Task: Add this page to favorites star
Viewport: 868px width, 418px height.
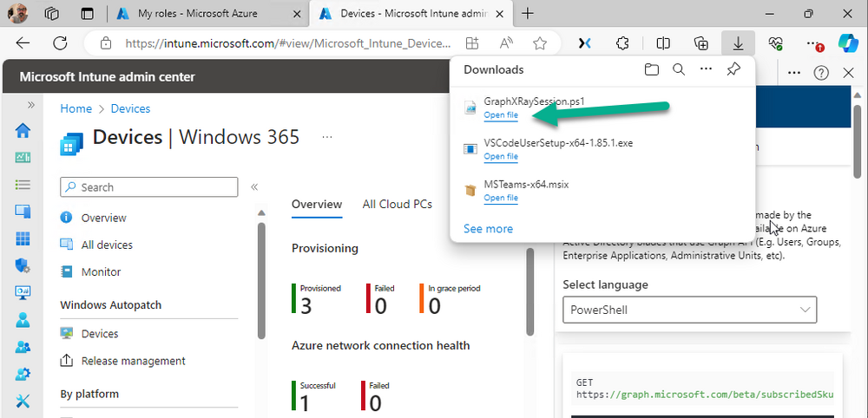Action: [x=540, y=43]
